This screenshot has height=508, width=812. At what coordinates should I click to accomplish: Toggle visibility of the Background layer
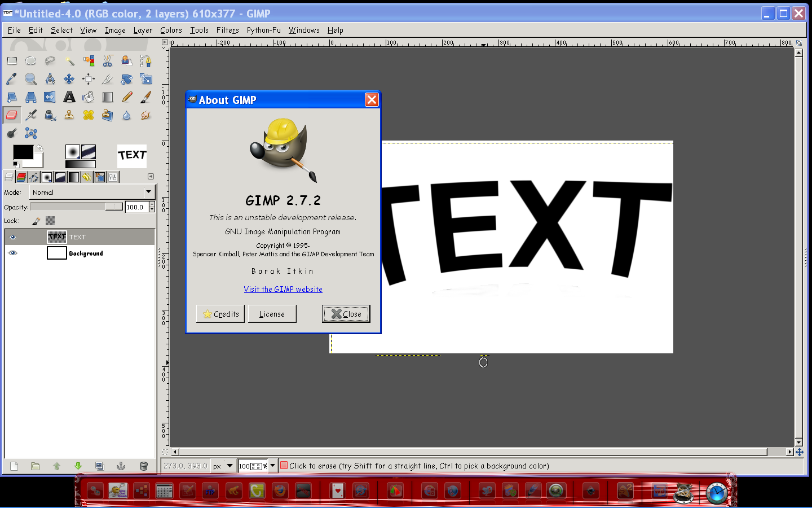13,253
